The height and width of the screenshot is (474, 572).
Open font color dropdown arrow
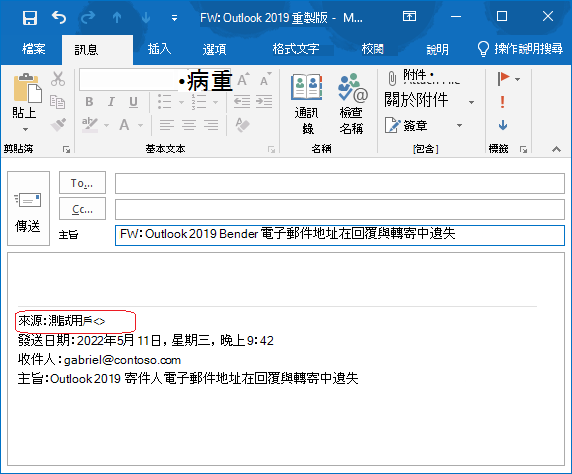click(x=140, y=126)
